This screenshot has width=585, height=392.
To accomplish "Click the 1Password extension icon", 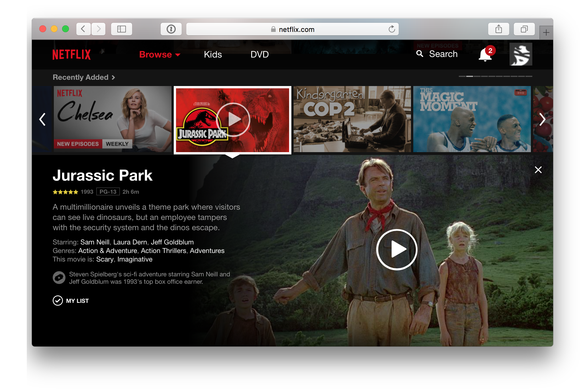I will [x=171, y=29].
